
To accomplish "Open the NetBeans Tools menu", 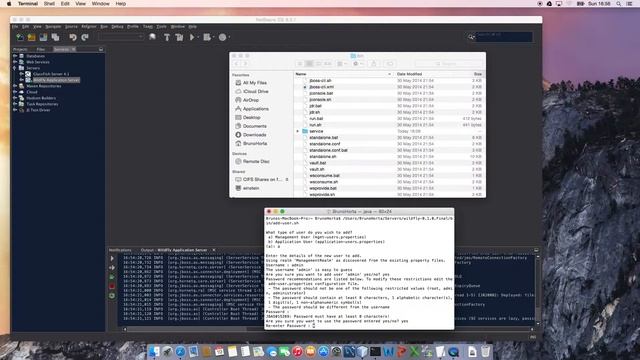I will 162,27.
